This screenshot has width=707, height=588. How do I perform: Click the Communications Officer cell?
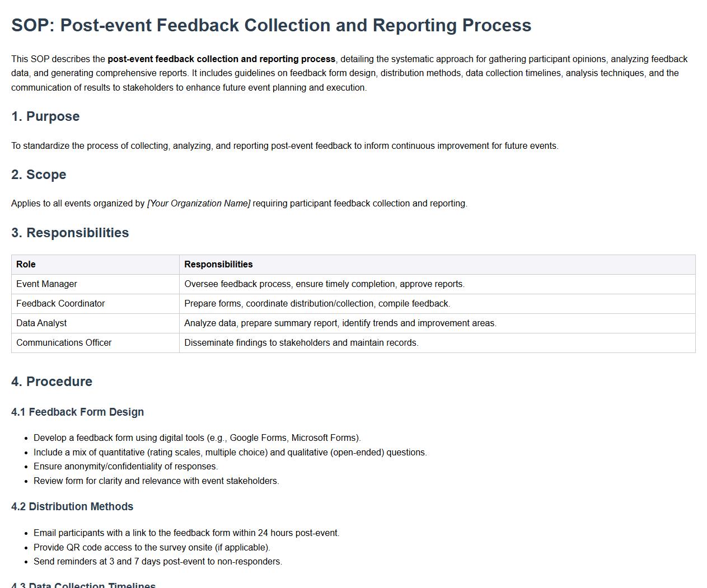click(64, 343)
